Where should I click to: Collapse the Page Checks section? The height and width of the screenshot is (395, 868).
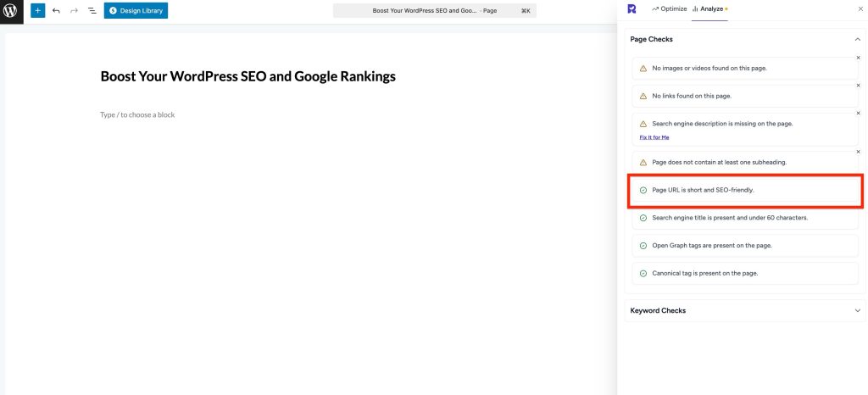[x=857, y=39]
